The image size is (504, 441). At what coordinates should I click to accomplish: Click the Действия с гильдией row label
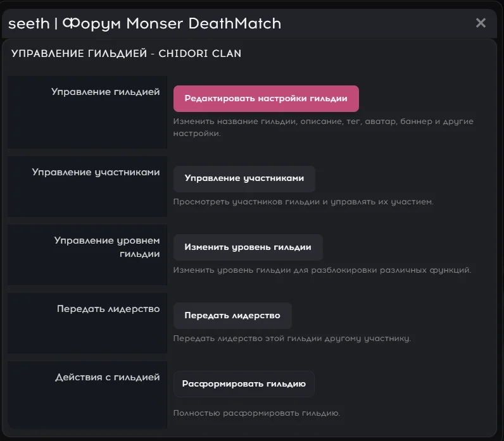tap(108, 377)
